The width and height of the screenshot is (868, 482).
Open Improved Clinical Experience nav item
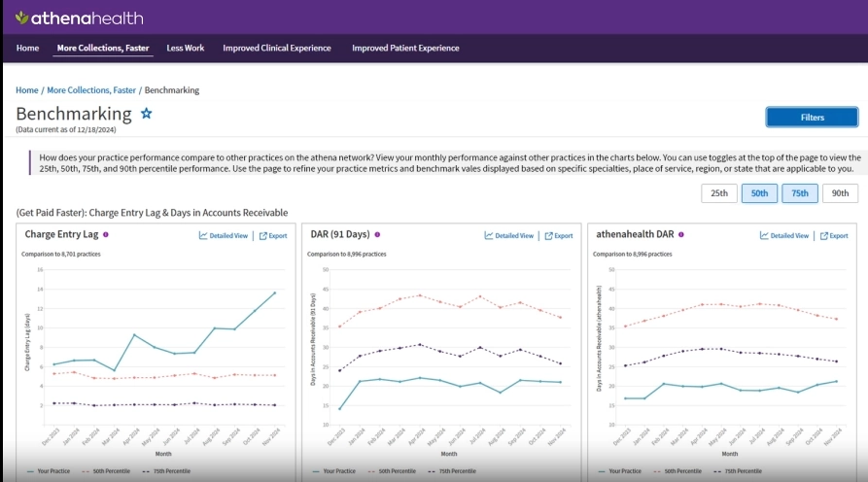coord(277,49)
